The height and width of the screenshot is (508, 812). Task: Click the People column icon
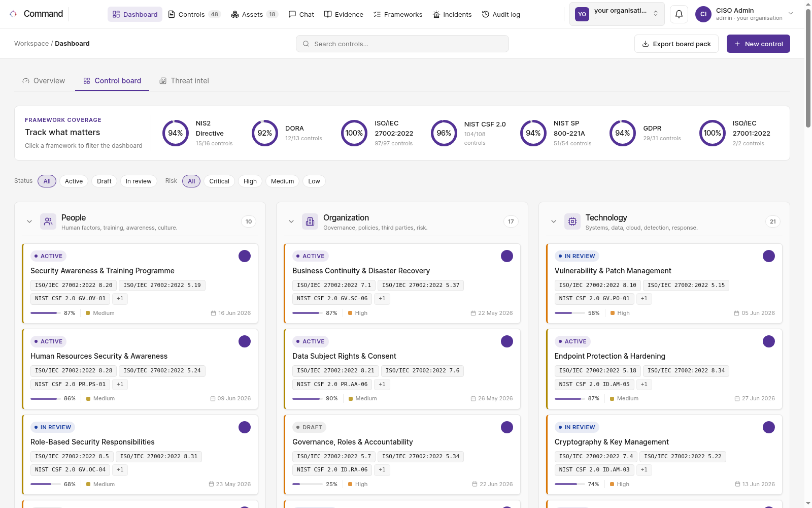pyautogui.click(x=48, y=221)
